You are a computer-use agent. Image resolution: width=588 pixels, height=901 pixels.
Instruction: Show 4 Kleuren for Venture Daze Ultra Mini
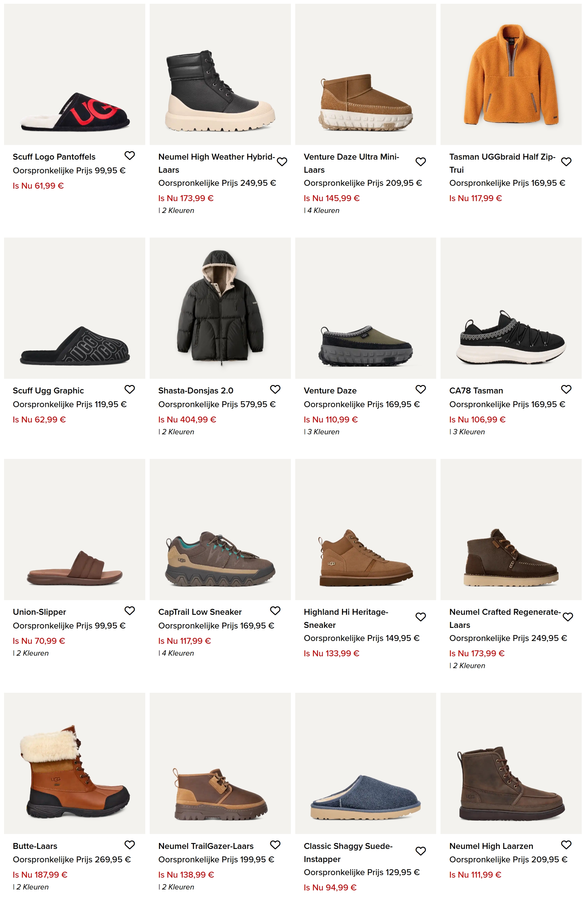tap(323, 210)
